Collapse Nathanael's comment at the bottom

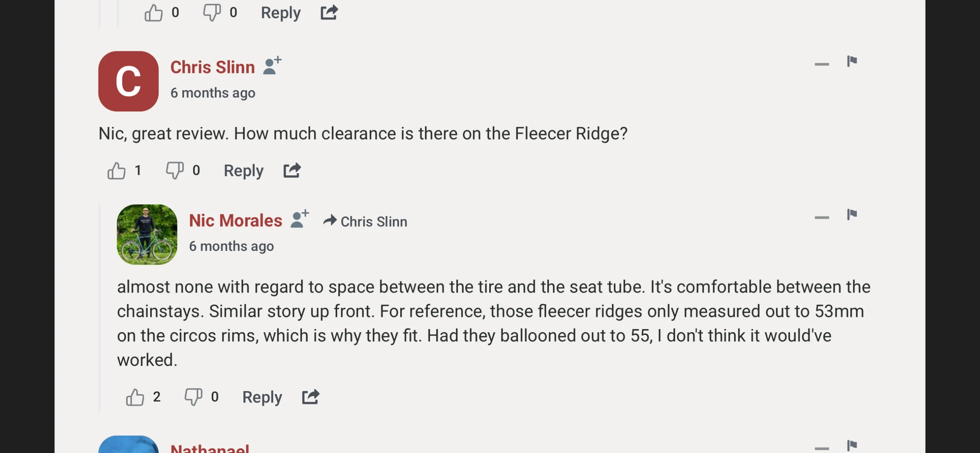pos(822,448)
